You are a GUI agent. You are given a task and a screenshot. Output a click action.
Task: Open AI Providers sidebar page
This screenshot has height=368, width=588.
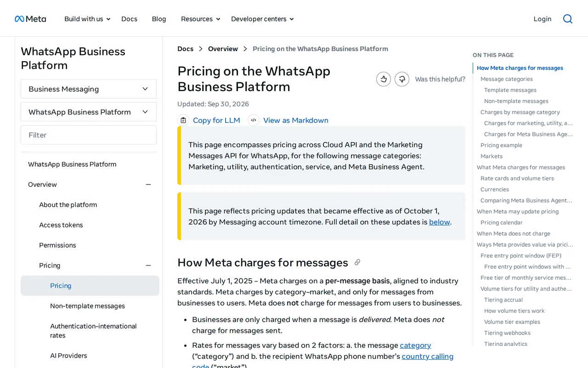coord(68,356)
